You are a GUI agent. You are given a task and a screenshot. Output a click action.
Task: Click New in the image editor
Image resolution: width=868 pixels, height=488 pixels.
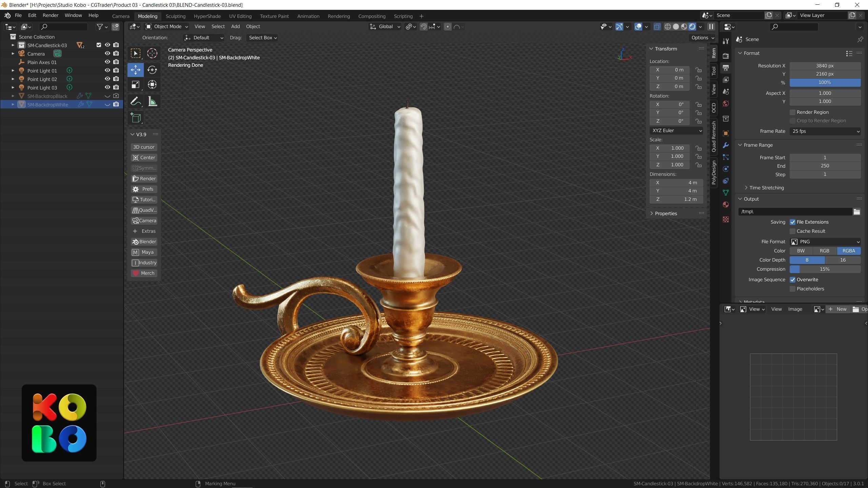point(837,309)
